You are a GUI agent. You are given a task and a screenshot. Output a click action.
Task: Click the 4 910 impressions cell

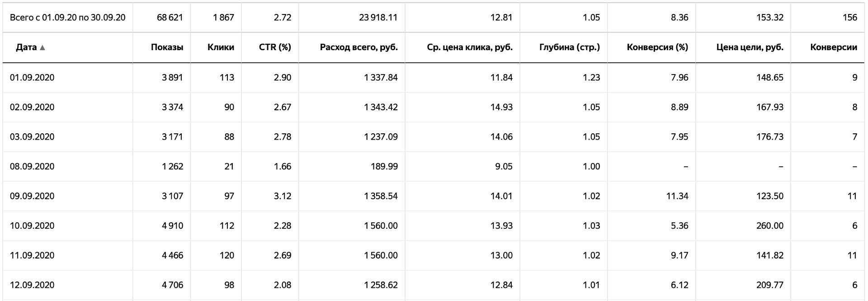click(173, 226)
